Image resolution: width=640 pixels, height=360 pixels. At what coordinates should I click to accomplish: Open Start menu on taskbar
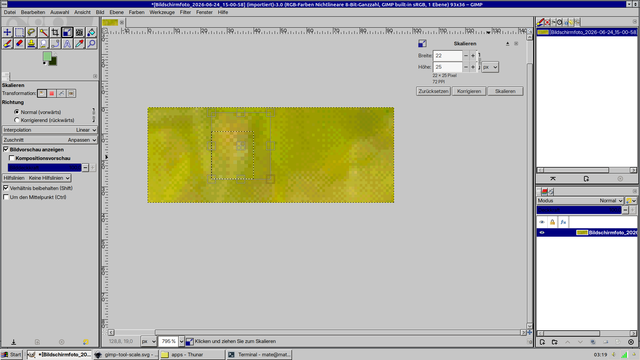point(11,354)
